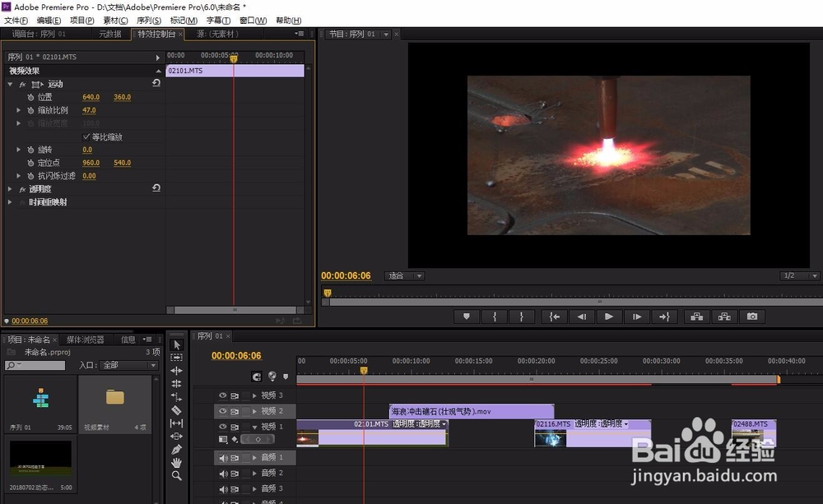Select the Slip tool
The height and width of the screenshot is (504, 823).
click(176, 423)
